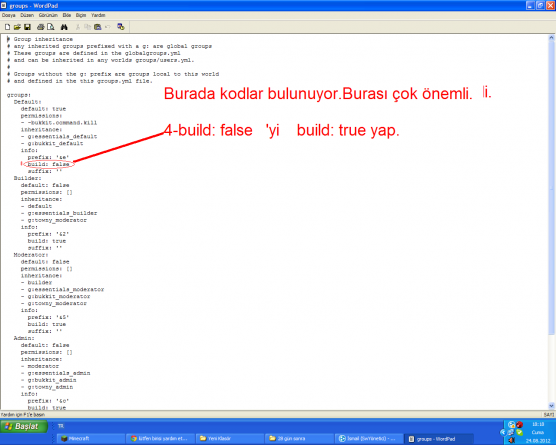Screen dimensions: 556x445
Task: Click the system clock in the tray
Action: click(x=538, y=432)
